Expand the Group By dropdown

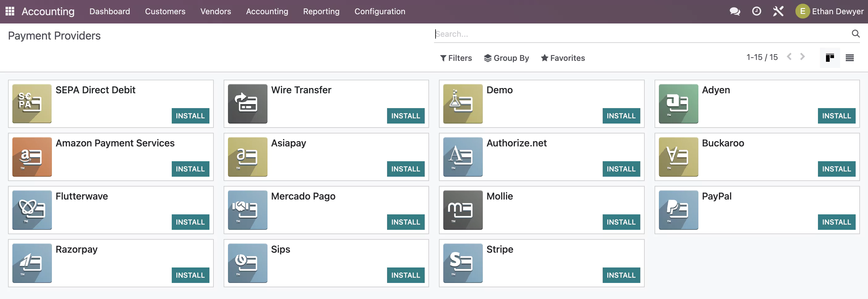tap(507, 58)
